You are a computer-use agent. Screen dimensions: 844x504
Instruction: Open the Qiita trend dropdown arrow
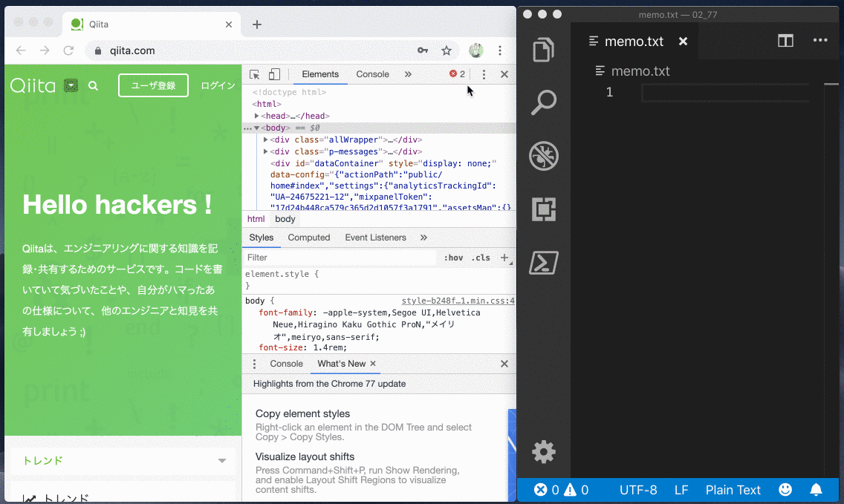(x=221, y=461)
